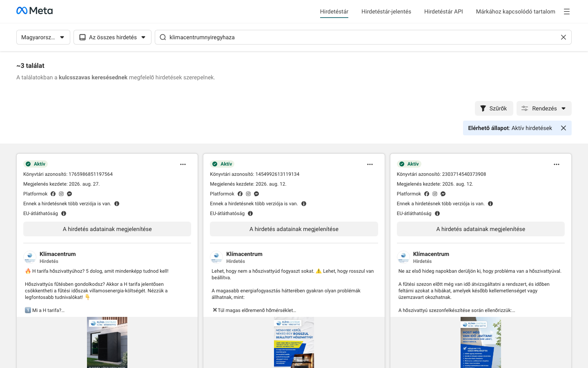Open options menu of ad 1454992613119134
This screenshot has height=368, width=588.
click(x=370, y=164)
